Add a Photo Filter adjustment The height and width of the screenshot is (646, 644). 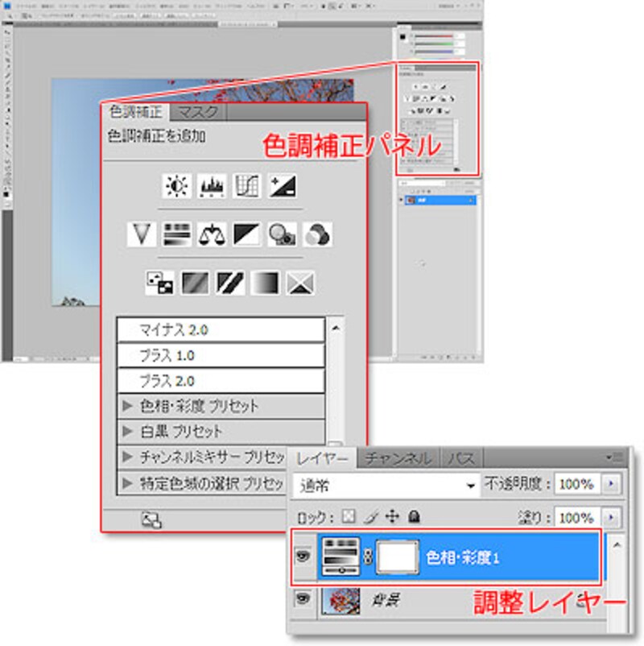point(282,234)
